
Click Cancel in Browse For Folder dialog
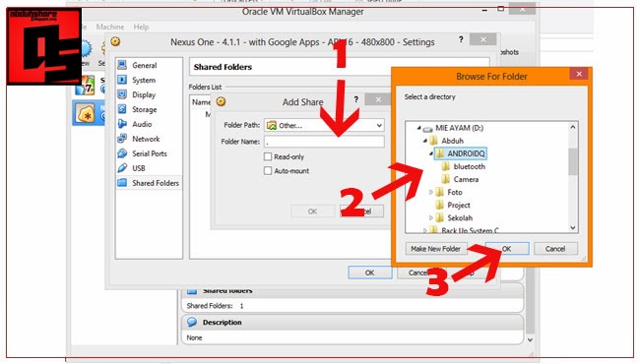coord(555,249)
